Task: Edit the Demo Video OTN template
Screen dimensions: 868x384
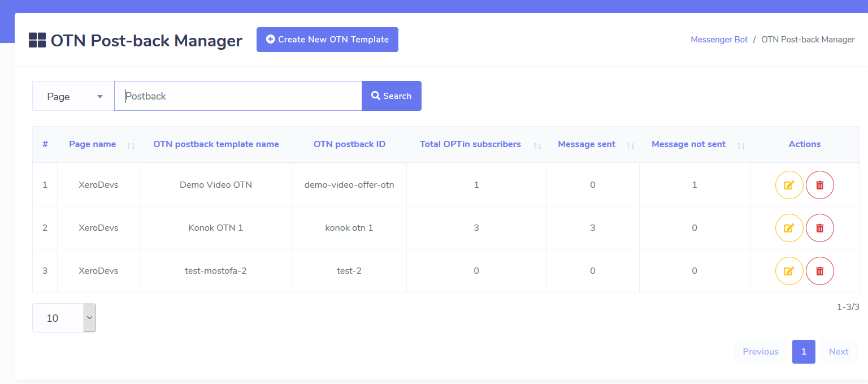Action: [x=789, y=185]
